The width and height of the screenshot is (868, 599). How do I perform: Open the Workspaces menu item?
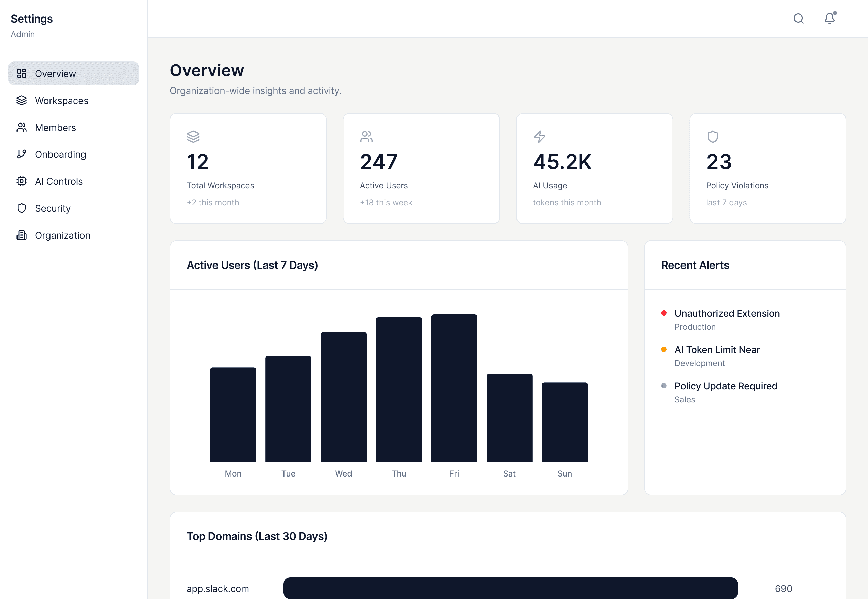62,101
